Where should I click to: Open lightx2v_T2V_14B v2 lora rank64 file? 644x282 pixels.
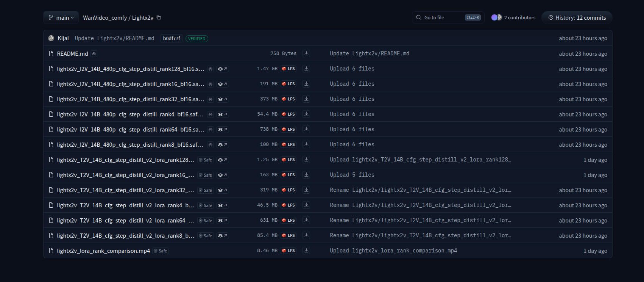pos(126,221)
